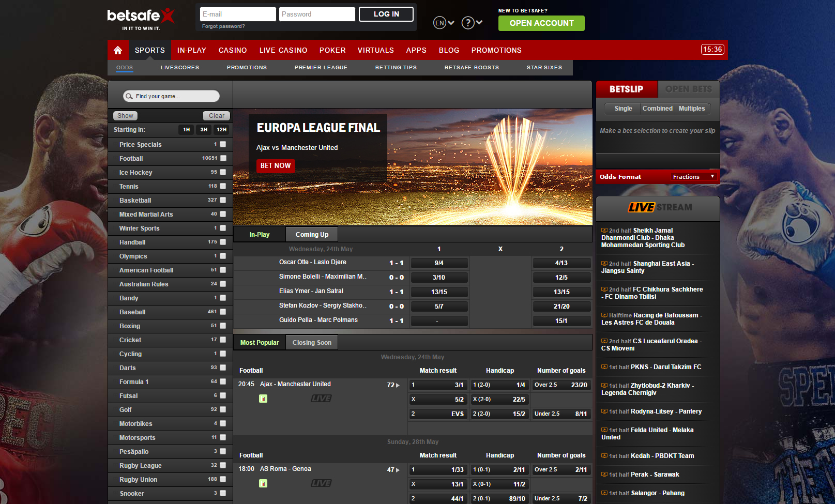This screenshot has height=504, width=835.
Task: Click the clock showing 15:36
Action: tap(713, 50)
